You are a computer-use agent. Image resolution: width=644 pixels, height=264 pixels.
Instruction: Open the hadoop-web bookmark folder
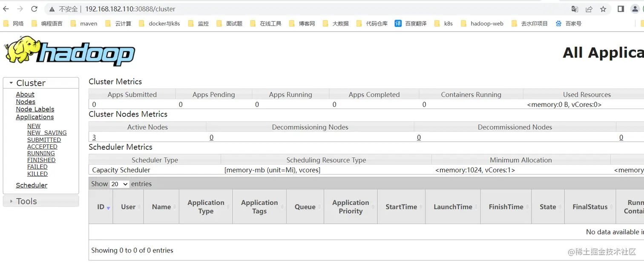click(x=482, y=23)
